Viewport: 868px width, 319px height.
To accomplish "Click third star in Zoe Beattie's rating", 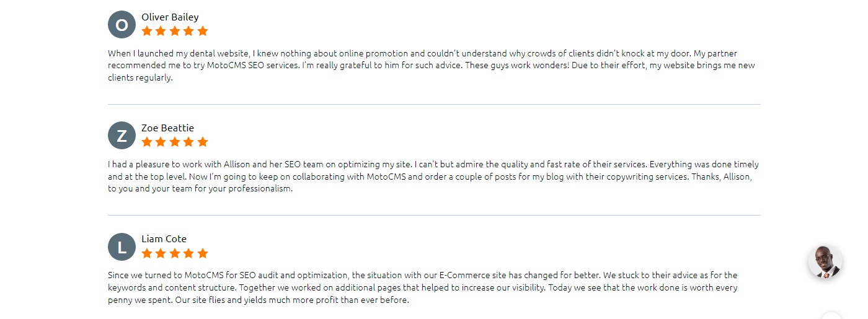I will [x=175, y=142].
